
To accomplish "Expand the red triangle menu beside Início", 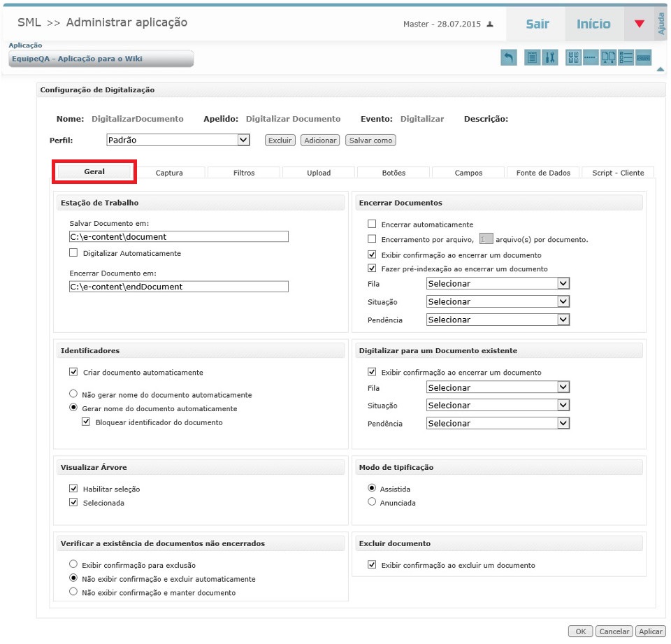I will pyautogui.click(x=639, y=24).
